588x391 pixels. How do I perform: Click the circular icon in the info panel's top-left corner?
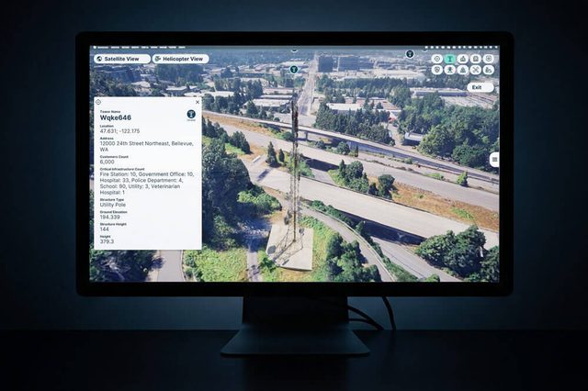point(98,102)
